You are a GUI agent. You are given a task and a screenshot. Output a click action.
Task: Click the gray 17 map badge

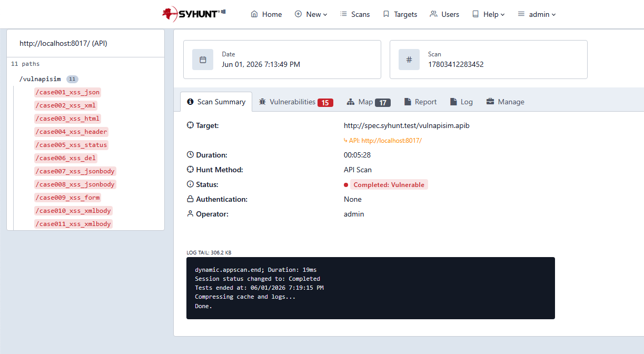[x=383, y=103]
